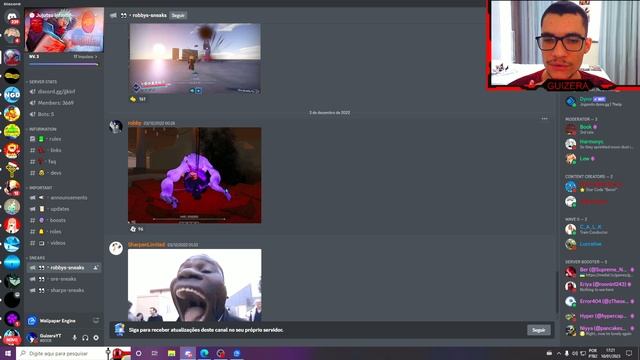The width and height of the screenshot is (640, 360).
Task: Open File Explorer from the taskbar
Action: (x=171, y=353)
